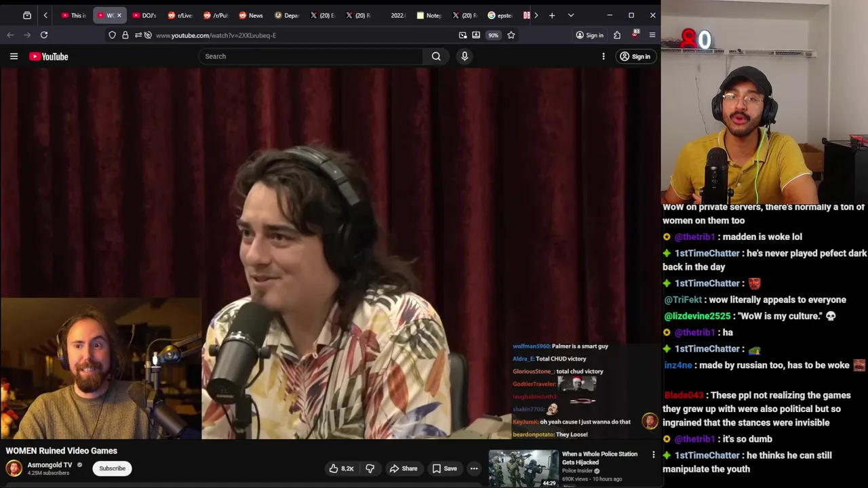
Task: Click thetrib1 'madden is woke lol' message
Action: point(732,237)
